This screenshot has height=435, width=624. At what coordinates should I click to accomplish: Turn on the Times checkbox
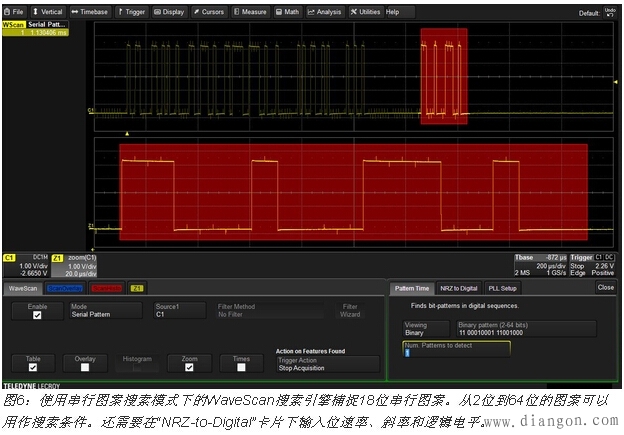tap(241, 368)
